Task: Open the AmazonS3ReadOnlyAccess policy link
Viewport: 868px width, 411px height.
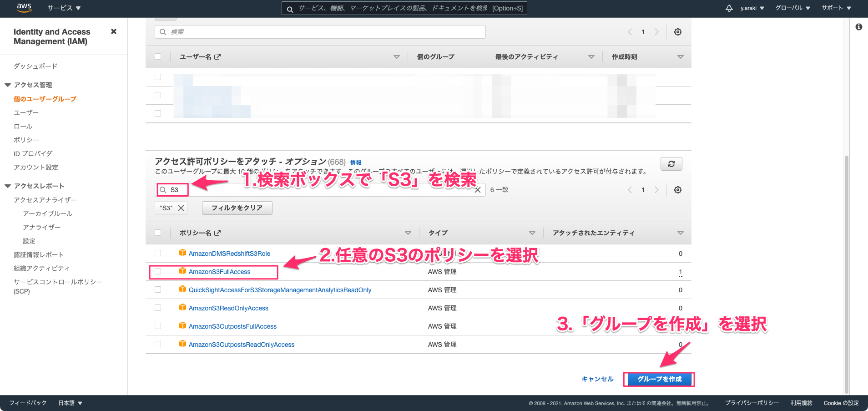Action: pyautogui.click(x=228, y=308)
